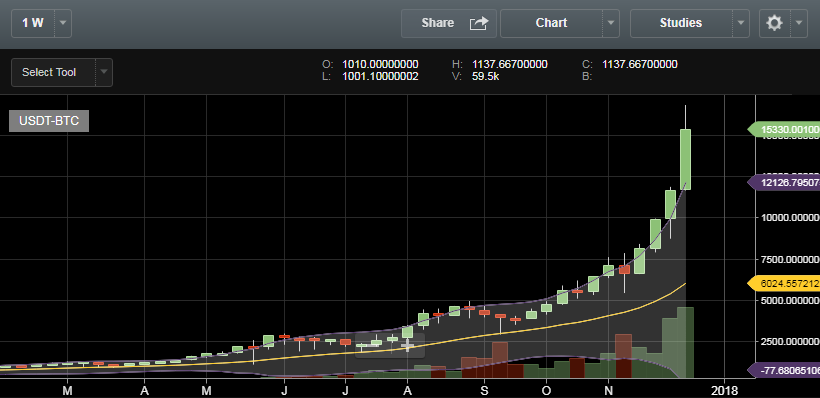Click the O month label on time axis
The height and width of the screenshot is (398, 820).
[x=546, y=390]
